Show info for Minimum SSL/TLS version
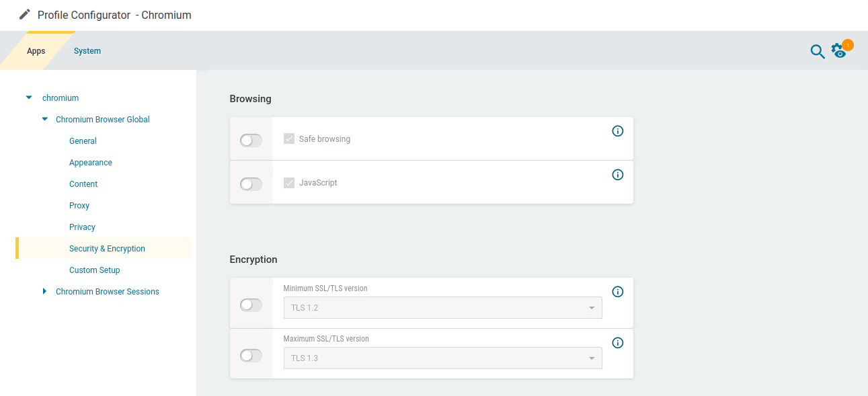This screenshot has width=868, height=396. pyautogui.click(x=618, y=292)
